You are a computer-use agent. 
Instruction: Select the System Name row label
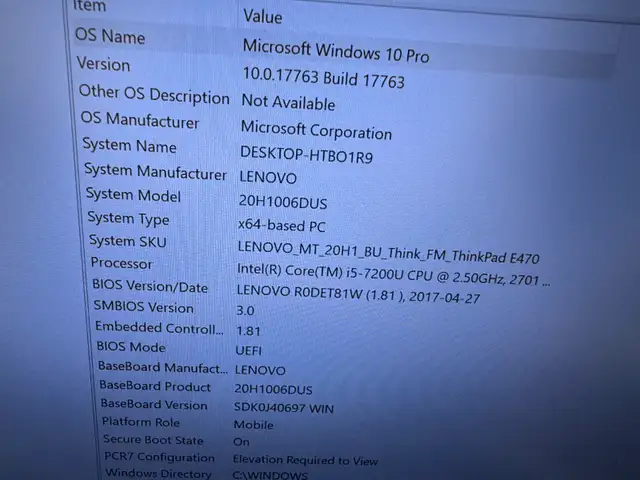[129, 145]
